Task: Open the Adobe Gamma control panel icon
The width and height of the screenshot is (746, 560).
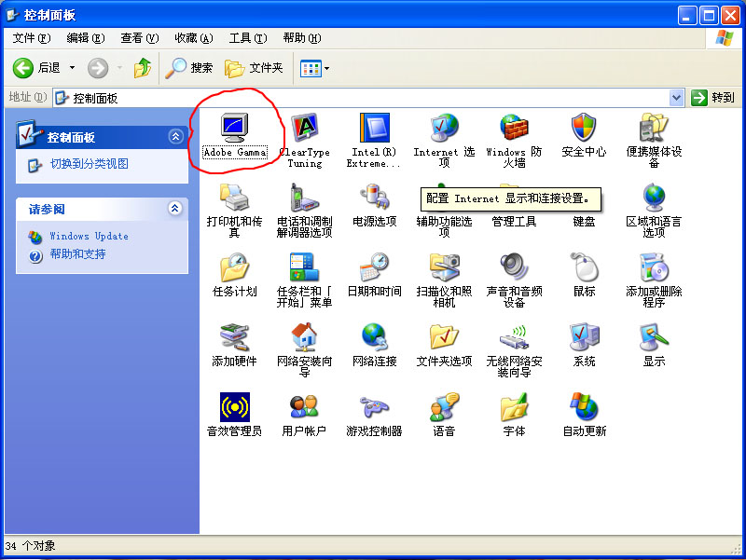Action: 234,129
